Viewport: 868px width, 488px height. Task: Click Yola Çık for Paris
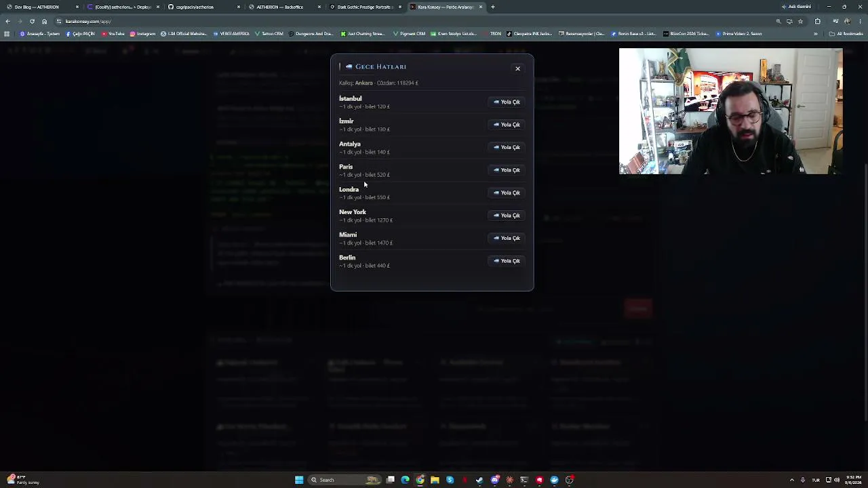point(507,170)
